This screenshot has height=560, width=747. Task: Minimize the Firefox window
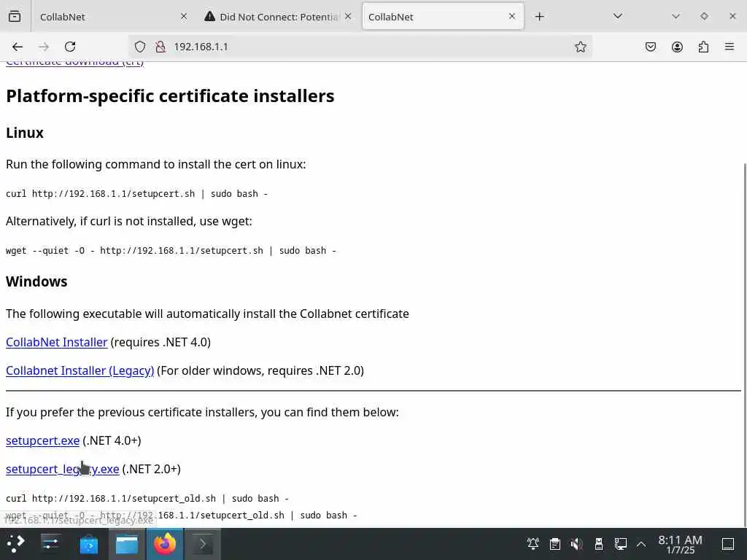coord(676,16)
